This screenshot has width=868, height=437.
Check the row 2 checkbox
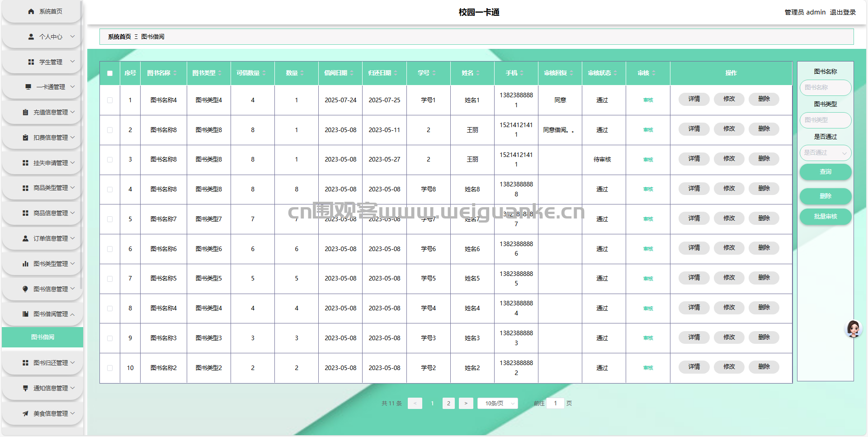(110, 130)
